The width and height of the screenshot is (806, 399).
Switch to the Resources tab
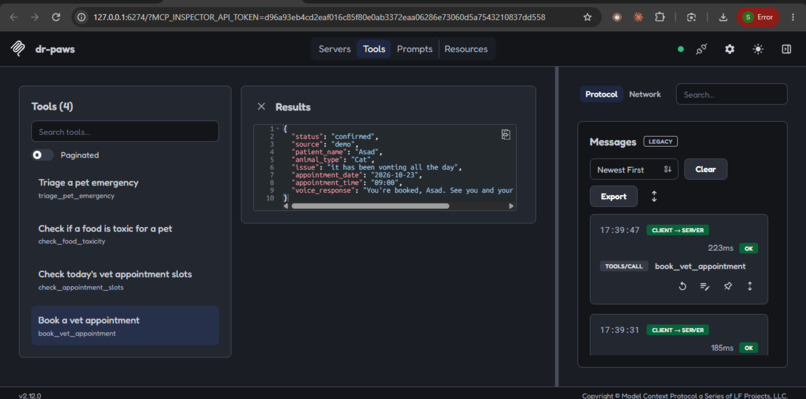[x=466, y=49]
